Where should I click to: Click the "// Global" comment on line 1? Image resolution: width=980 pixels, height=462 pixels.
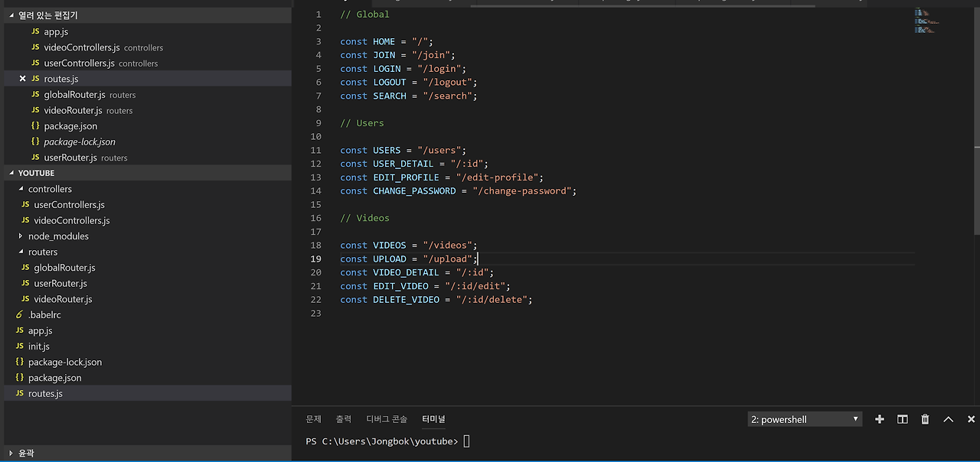pyautogui.click(x=364, y=15)
